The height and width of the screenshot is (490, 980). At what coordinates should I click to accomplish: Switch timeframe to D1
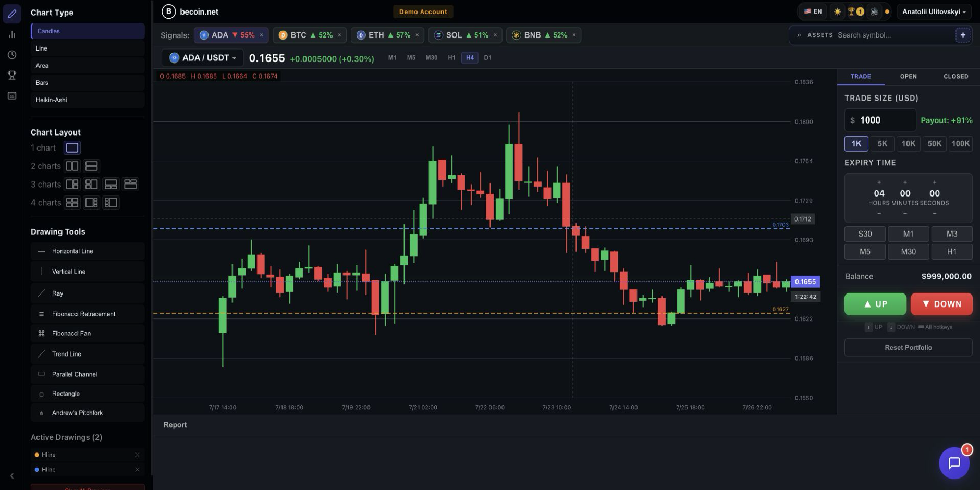(x=488, y=58)
